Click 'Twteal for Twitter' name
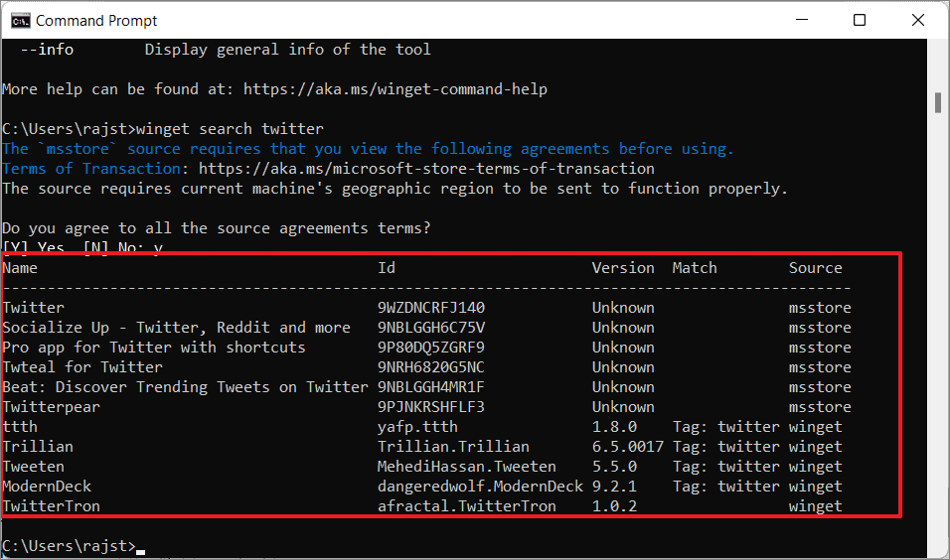 [82, 367]
